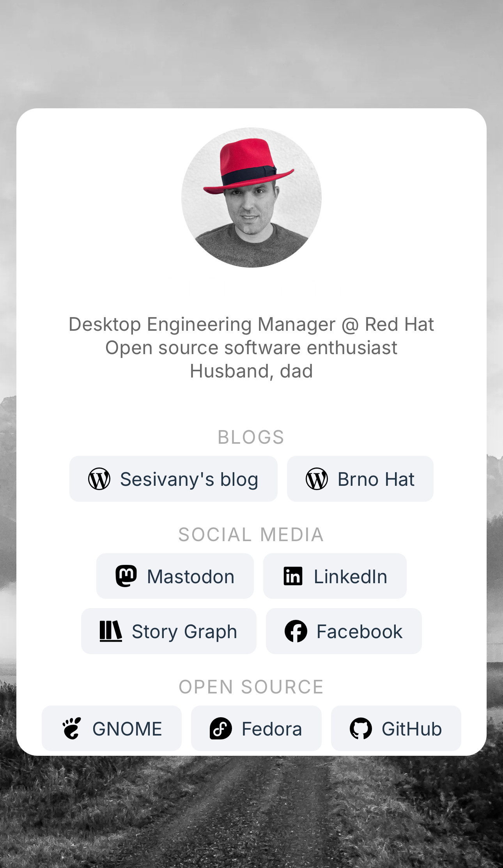Click the Mastodon logo icon

pos(126,576)
